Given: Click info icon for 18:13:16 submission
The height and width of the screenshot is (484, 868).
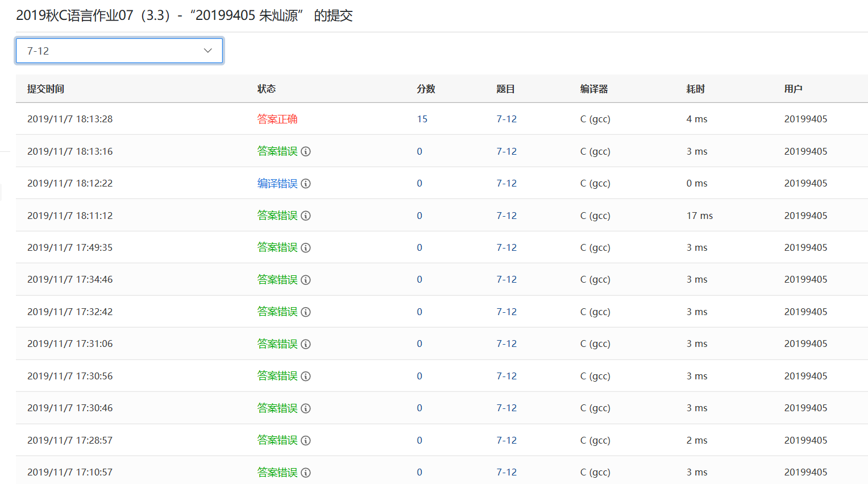Looking at the screenshot, I should pos(306,151).
